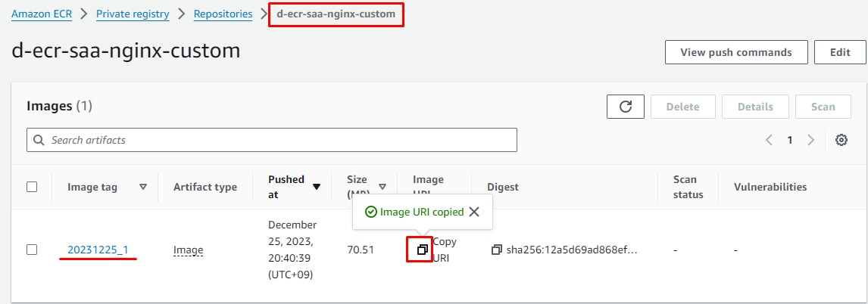Toggle the select-all images checkbox
Image resolution: width=868 pixels, height=304 pixels.
pos(32,187)
